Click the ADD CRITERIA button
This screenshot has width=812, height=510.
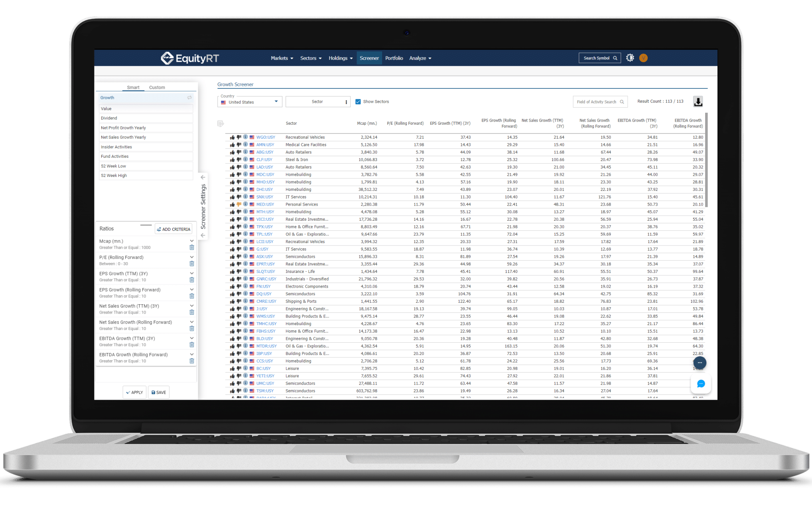173,229
